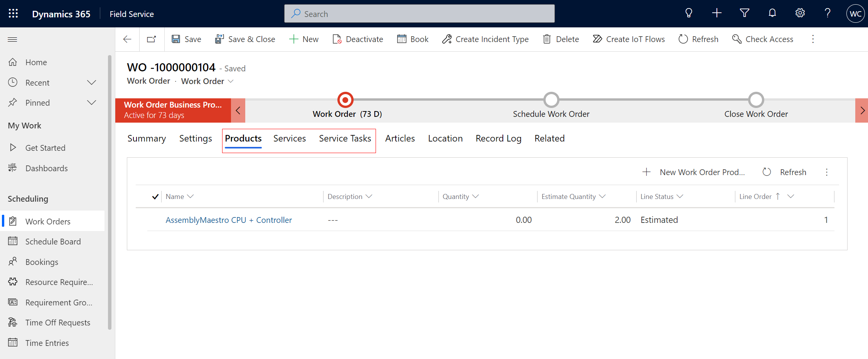The width and height of the screenshot is (868, 359).
Task: Click the Book command
Action: 413,39
